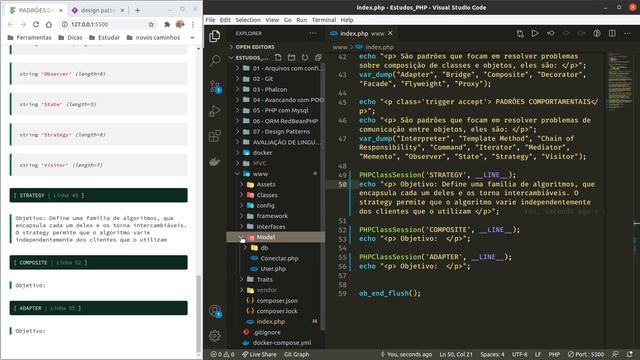Create a new file in Explorer
640x360 pixels.
click(x=278, y=58)
